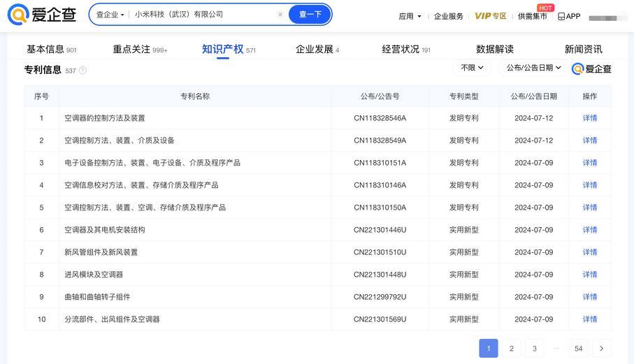Open the 应用 dropdown menu
The height and width of the screenshot is (364, 634).
pos(410,16)
